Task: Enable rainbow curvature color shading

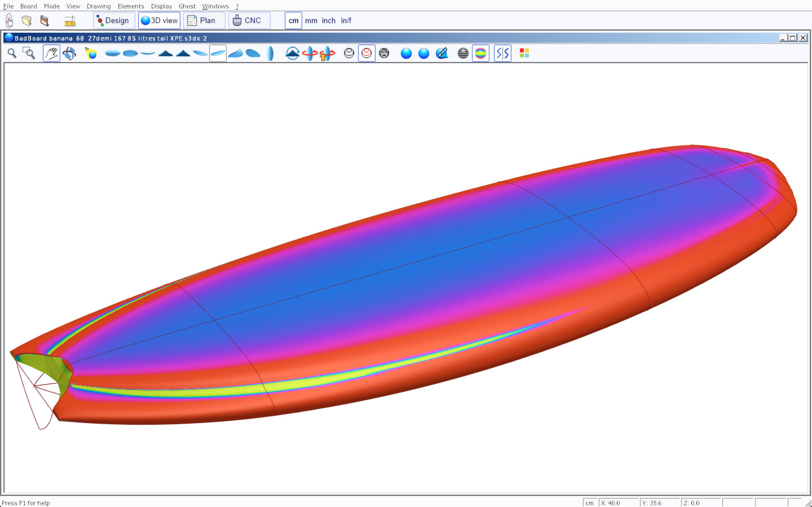Action: [480, 53]
